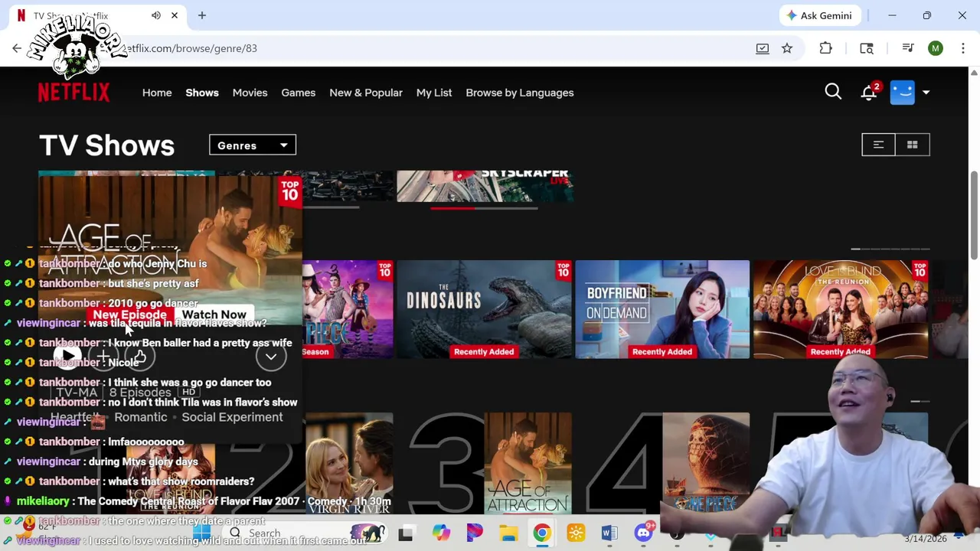The image size is (980, 551).
Task: Bookmark this page with the star icon
Action: click(x=787, y=48)
